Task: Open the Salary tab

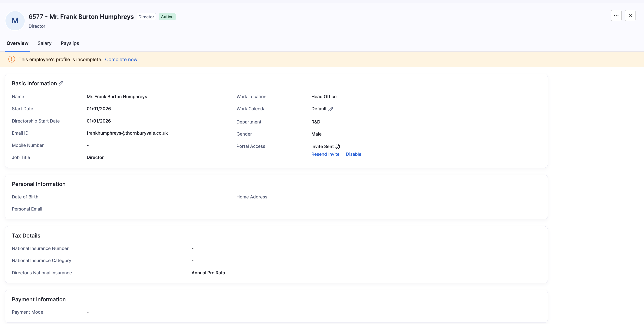Action: (44, 43)
